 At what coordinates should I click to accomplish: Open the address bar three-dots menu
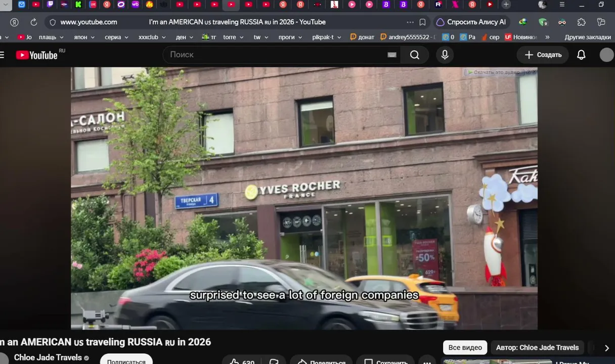tap(410, 22)
